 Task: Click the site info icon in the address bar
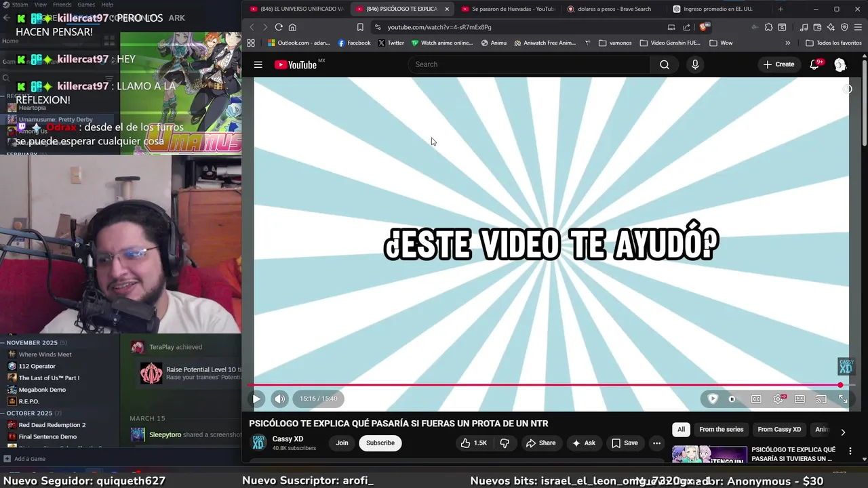tap(378, 27)
